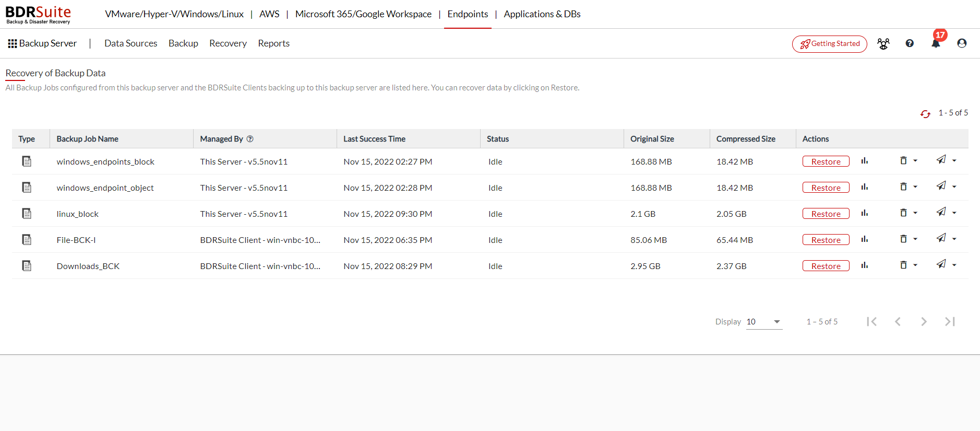980x431 pixels.
Task: Select the Endpoints tab
Action: [x=468, y=14]
